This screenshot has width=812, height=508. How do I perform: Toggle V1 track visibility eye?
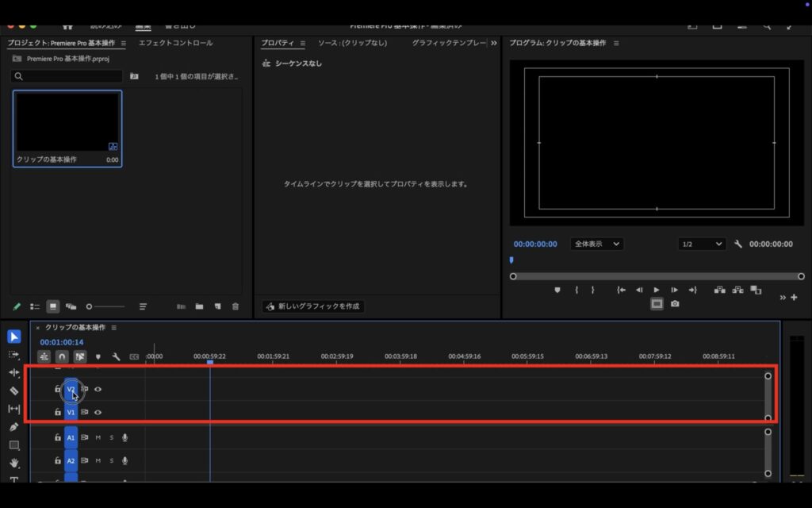click(x=98, y=412)
